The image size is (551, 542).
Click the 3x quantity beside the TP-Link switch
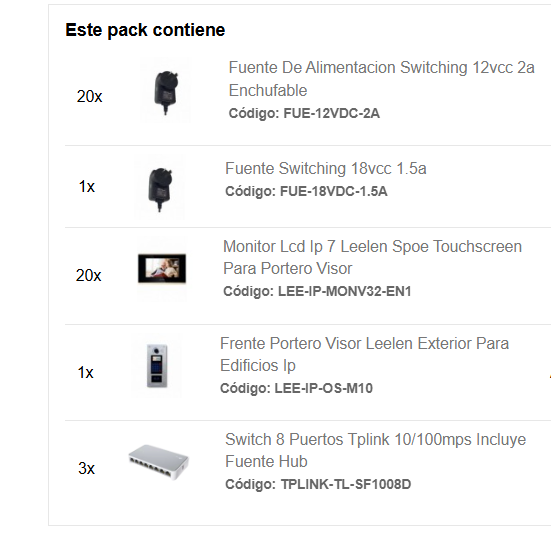[x=86, y=468]
